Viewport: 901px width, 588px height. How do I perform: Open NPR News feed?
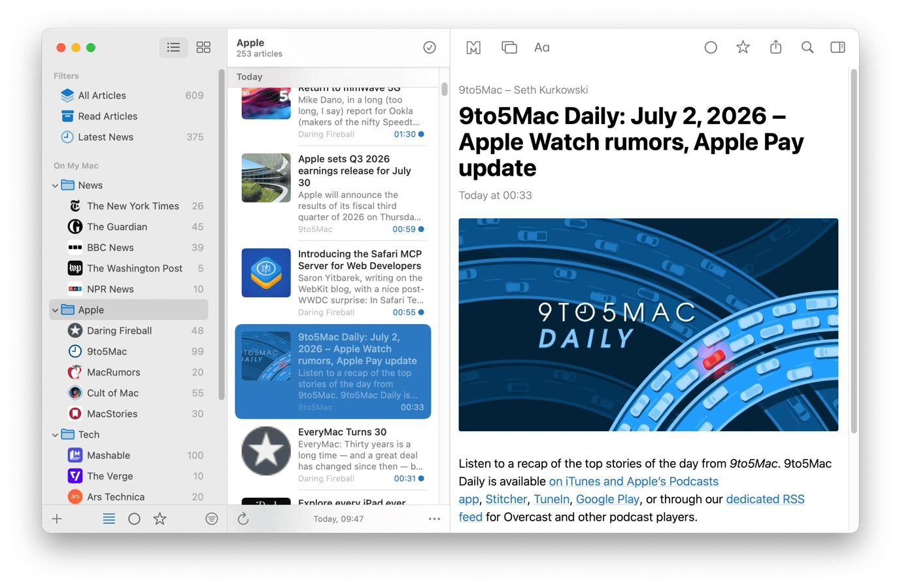coord(129,289)
